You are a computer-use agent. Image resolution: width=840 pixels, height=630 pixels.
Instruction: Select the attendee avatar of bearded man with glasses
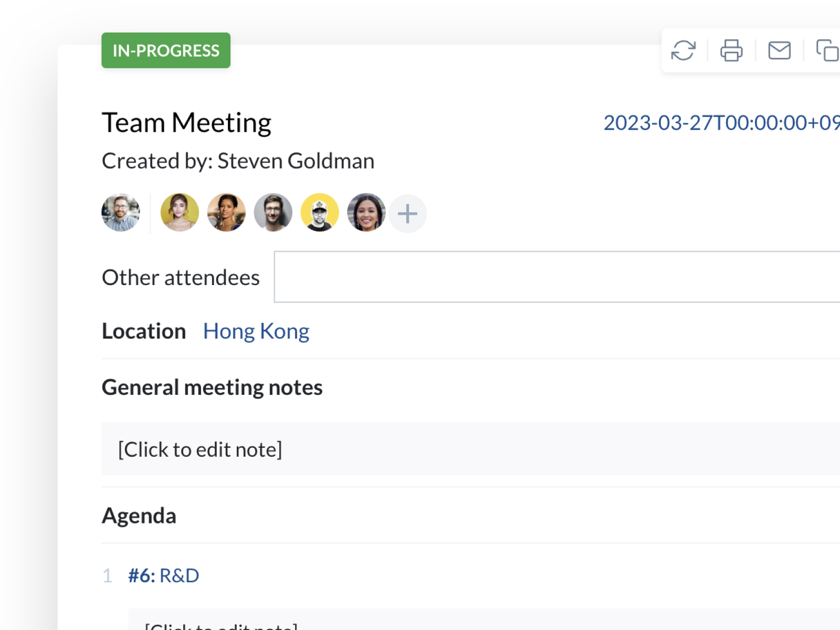point(273,213)
